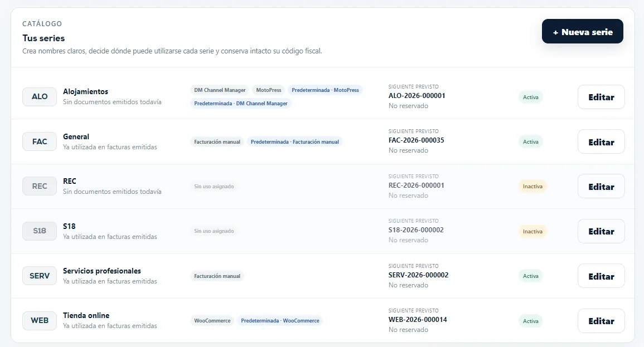Click the Servicios profesionales name
This screenshot has height=347, width=644.
pyautogui.click(x=102, y=271)
